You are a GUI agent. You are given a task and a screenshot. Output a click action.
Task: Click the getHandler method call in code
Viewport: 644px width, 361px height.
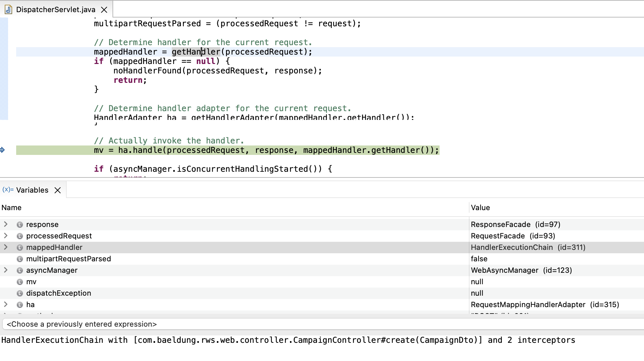[x=196, y=52]
